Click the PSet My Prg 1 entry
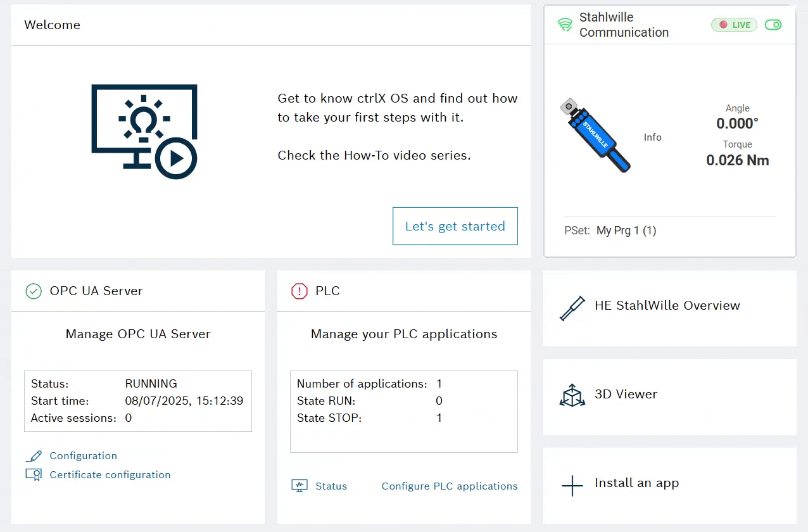Image resolution: width=808 pixels, height=532 pixels. click(x=626, y=231)
